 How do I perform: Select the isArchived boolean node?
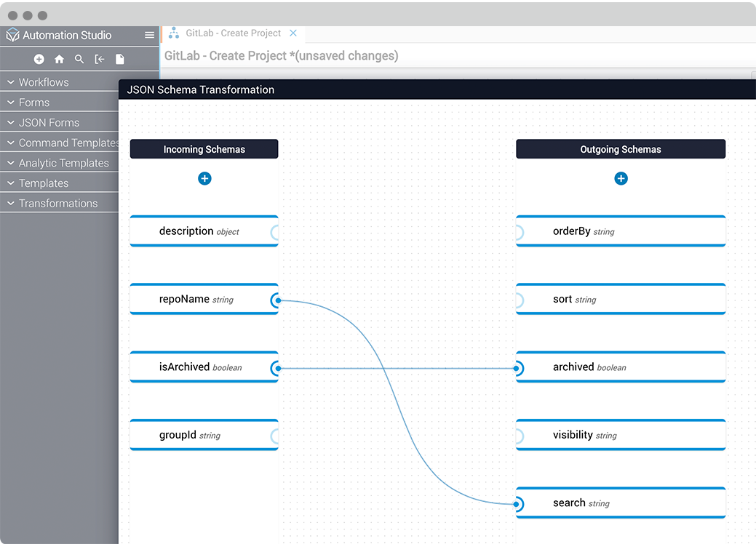pyautogui.click(x=204, y=367)
